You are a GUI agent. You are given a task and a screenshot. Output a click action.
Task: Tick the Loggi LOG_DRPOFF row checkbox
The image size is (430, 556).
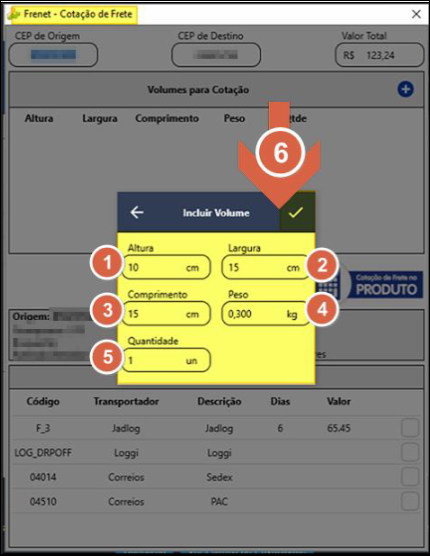pos(410,452)
